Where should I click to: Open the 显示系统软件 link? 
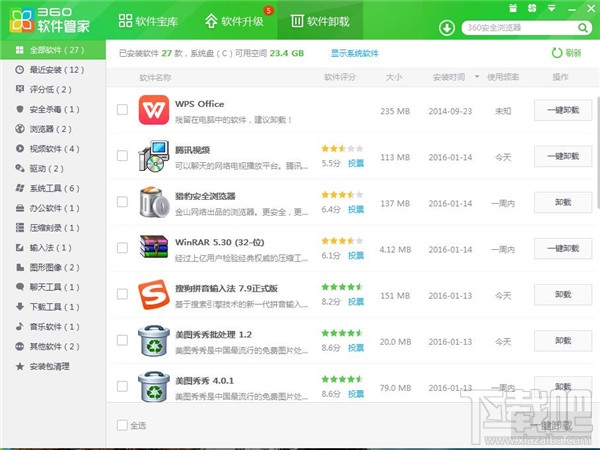[x=355, y=53]
